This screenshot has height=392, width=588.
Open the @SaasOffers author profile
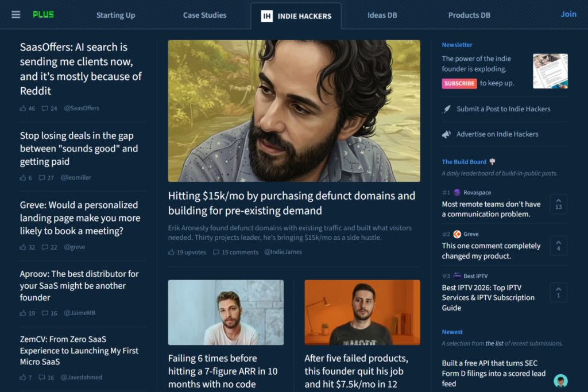point(82,108)
